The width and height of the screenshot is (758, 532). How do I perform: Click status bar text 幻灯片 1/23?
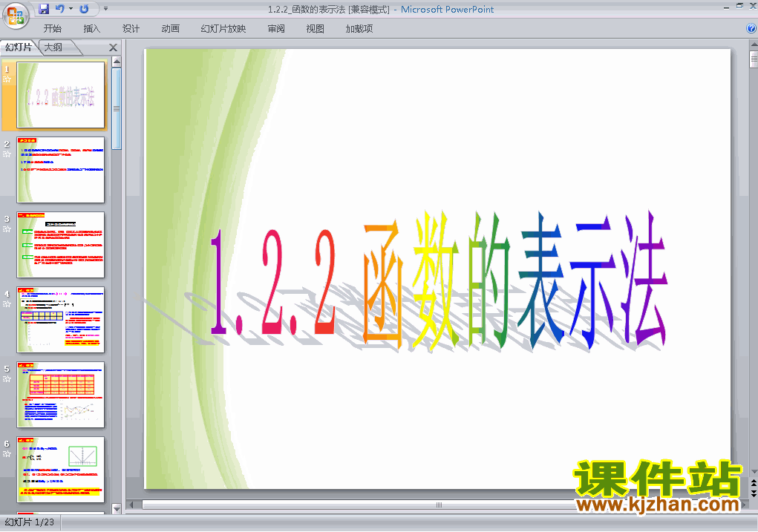(x=30, y=522)
